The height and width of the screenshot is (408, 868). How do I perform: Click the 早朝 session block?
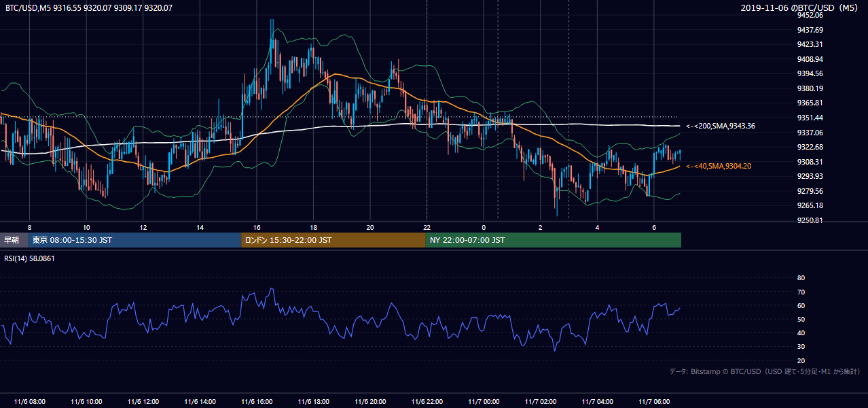click(14, 240)
